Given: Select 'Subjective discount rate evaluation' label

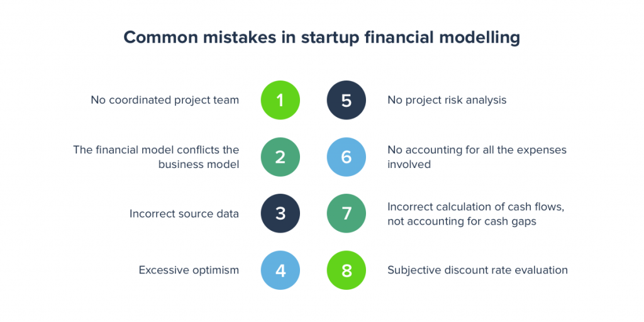Looking at the screenshot, I should tap(478, 270).
